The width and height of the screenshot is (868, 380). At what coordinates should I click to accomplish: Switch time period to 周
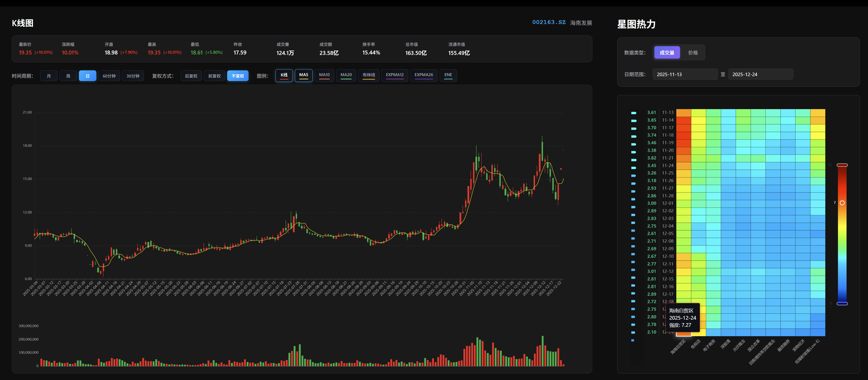68,76
